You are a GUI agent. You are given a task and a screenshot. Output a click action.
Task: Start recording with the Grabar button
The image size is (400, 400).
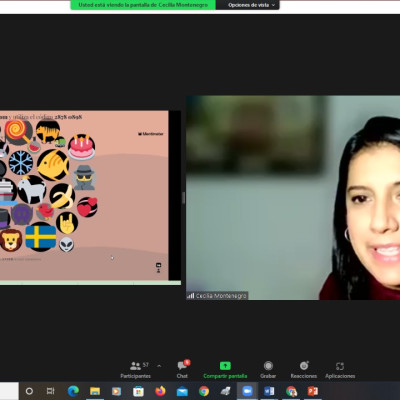pos(268,370)
